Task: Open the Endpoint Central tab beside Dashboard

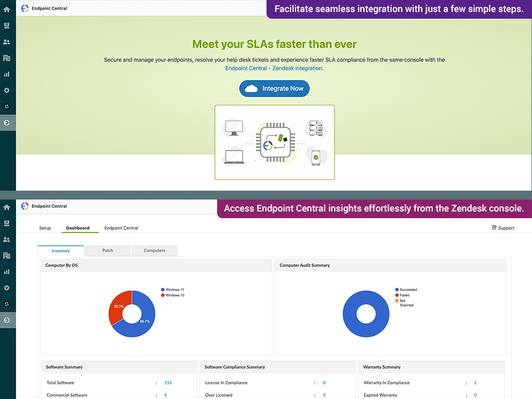Action: point(121,228)
